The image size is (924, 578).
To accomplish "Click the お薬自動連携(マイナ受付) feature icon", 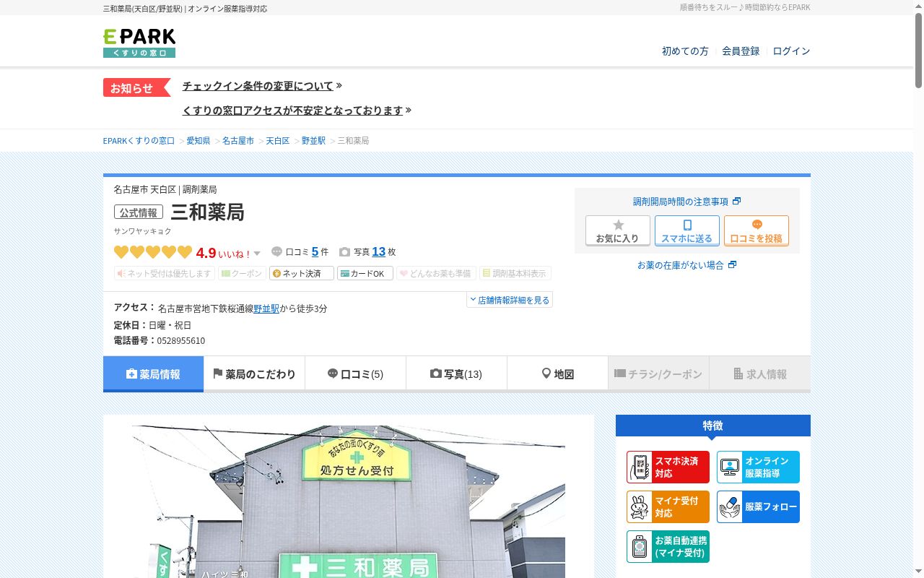I will (668, 547).
